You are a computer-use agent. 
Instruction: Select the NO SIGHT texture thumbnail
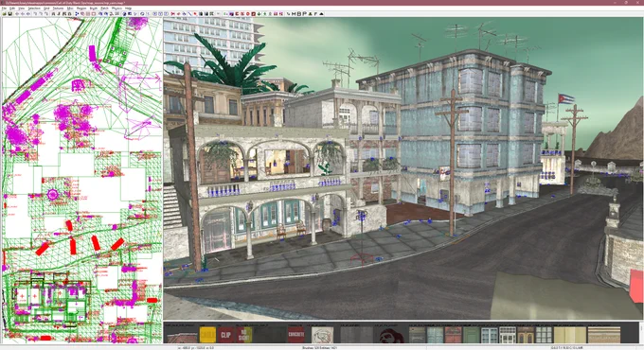tap(244, 335)
